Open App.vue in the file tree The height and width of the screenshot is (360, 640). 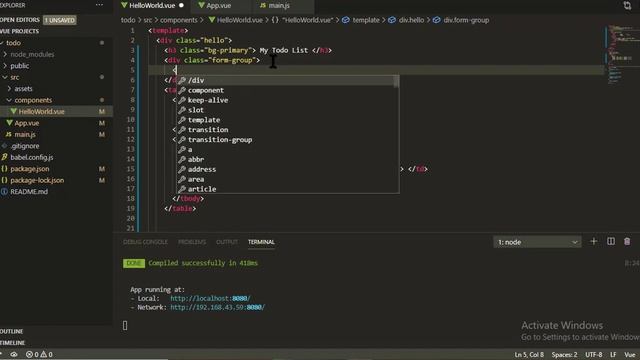(27, 123)
